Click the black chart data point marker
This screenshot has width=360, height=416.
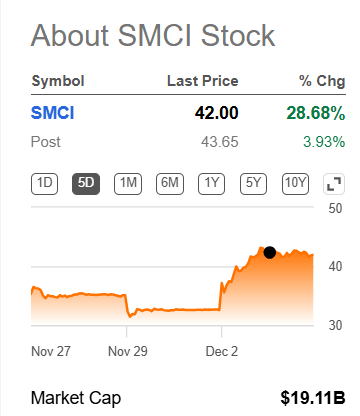coord(270,252)
